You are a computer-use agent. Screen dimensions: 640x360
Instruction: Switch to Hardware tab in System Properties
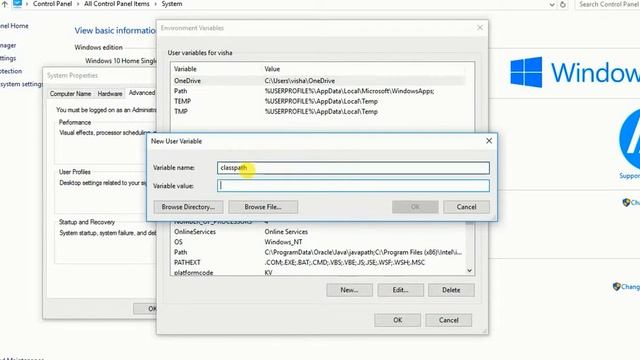pyautogui.click(x=109, y=94)
